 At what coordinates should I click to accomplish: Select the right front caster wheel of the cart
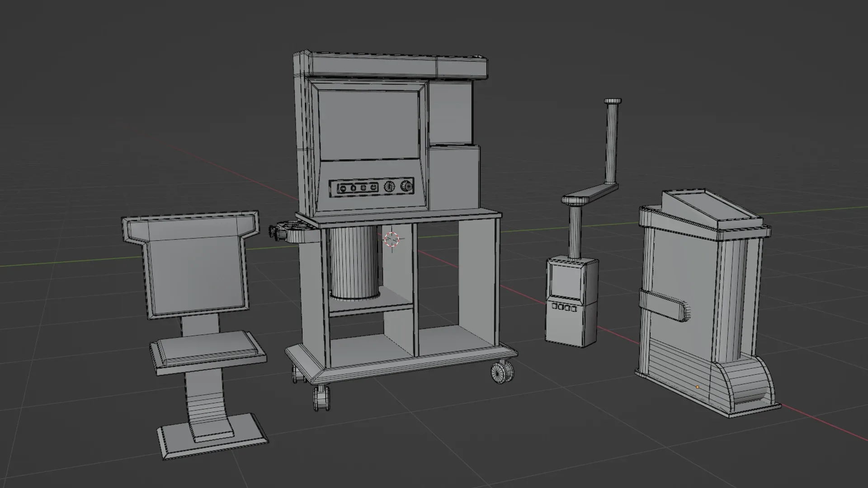pos(502,372)
